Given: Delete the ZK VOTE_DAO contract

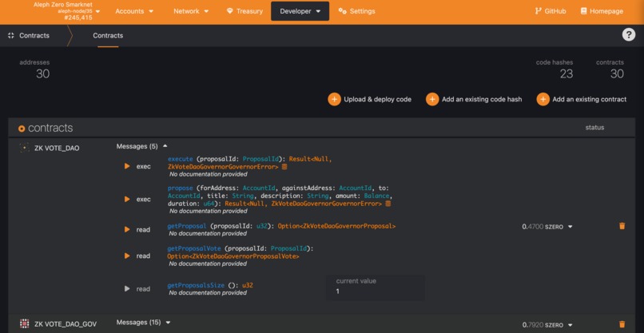Looking at the screenshot, I should 622,226.
